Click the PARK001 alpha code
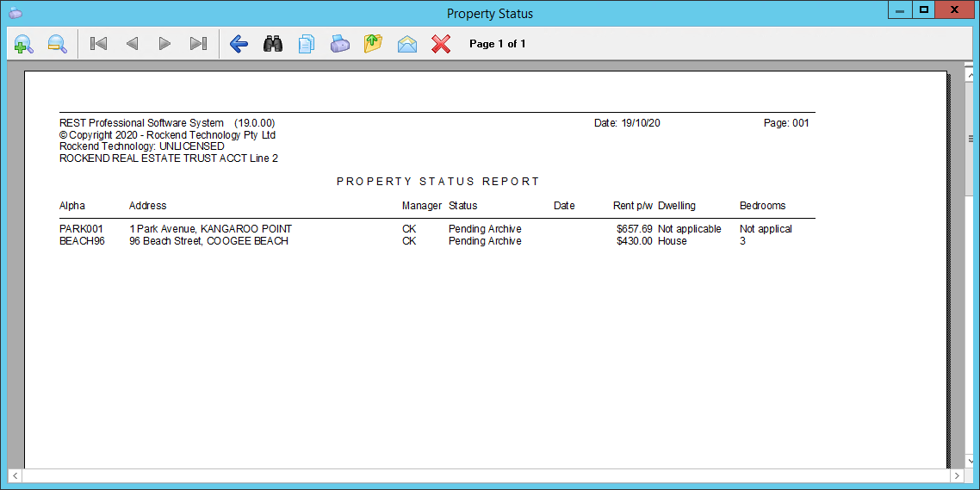Screen dimensions: 980x490 pyautogui.click(x=81, y=229)
